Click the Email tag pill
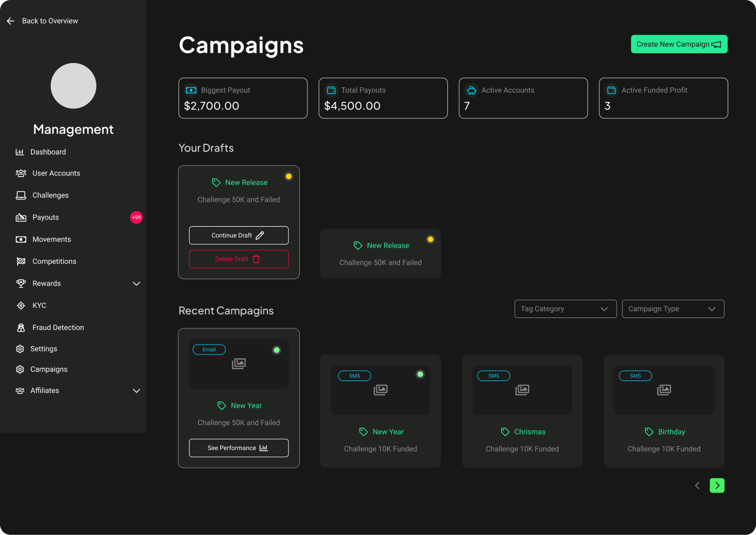756x535 pixels. tap(209, 350)
